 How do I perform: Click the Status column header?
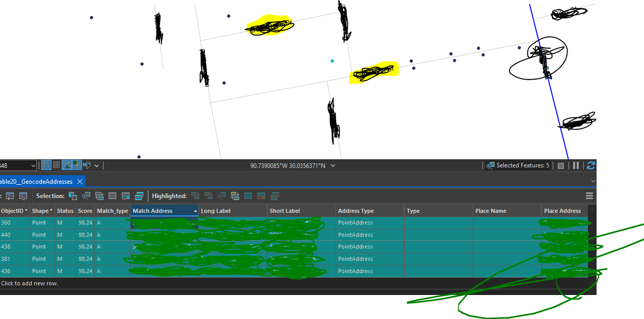click(x=65, y=211)
